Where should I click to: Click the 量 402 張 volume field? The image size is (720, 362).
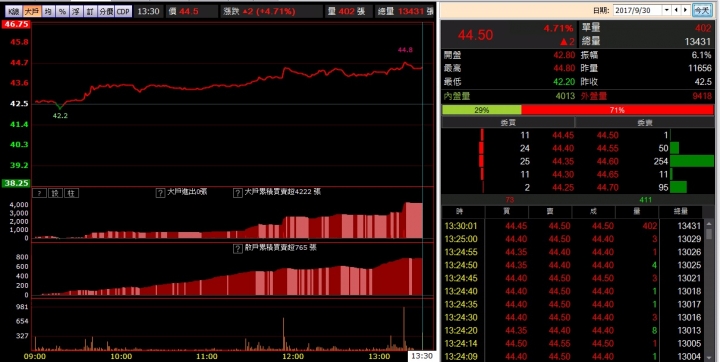pyautogui.click(x=348, y=11)
